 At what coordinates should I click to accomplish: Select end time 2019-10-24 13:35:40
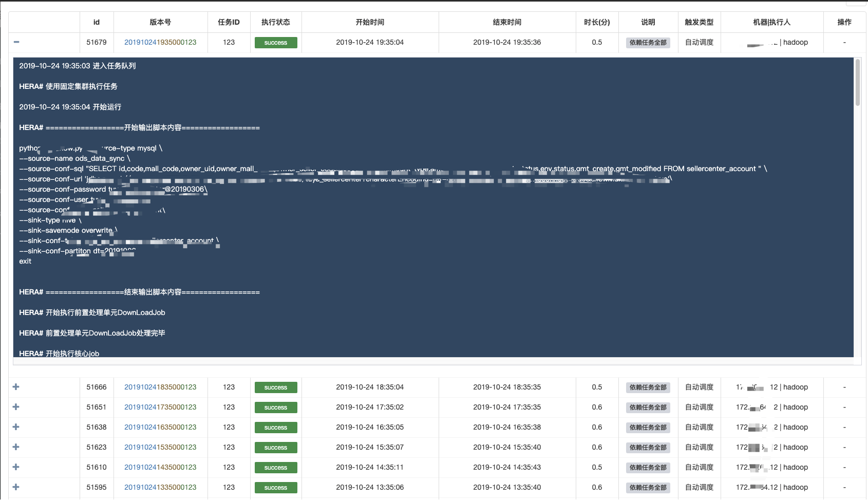pyautogui.click(x=507, y=487)
